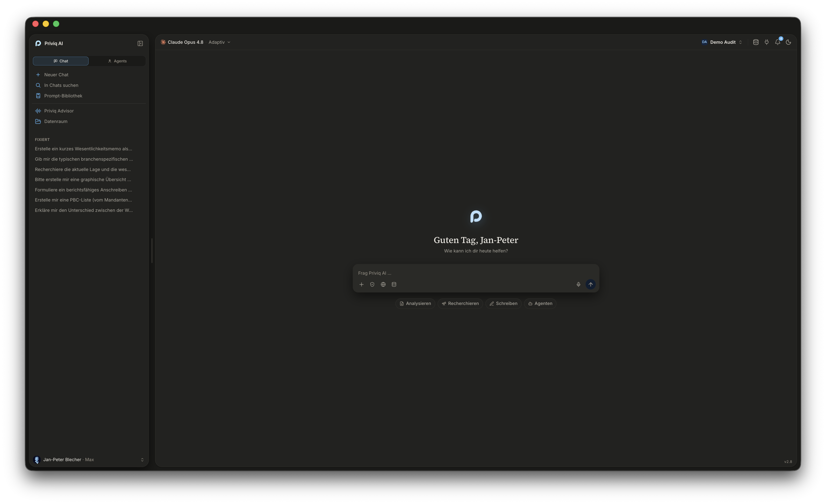
Task: Click the 'Guten Tag, Jan-Peter' greeting
Action: click(476, 240)
